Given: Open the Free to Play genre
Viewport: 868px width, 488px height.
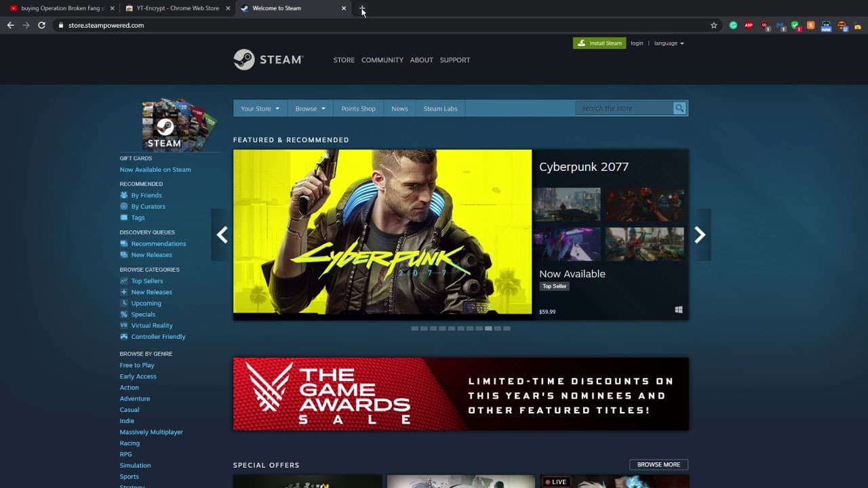Looking at the screenshot, I should pos(137,365).
